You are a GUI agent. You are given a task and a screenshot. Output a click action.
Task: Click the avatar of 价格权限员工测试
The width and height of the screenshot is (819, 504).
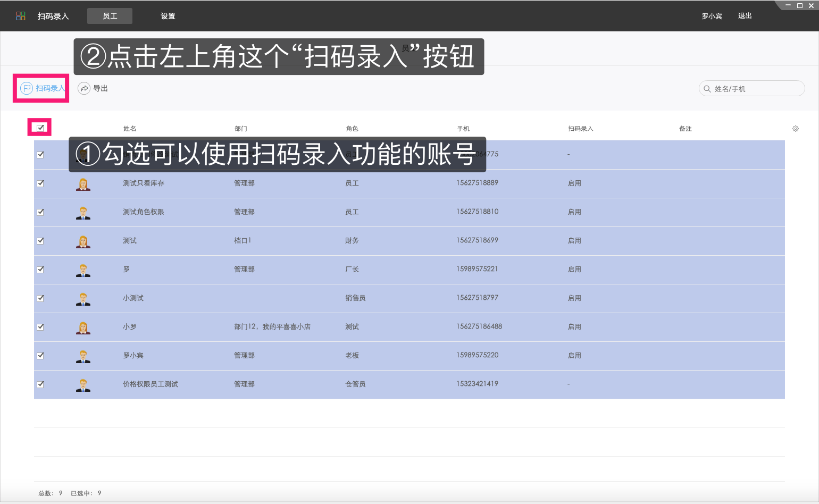83,384
